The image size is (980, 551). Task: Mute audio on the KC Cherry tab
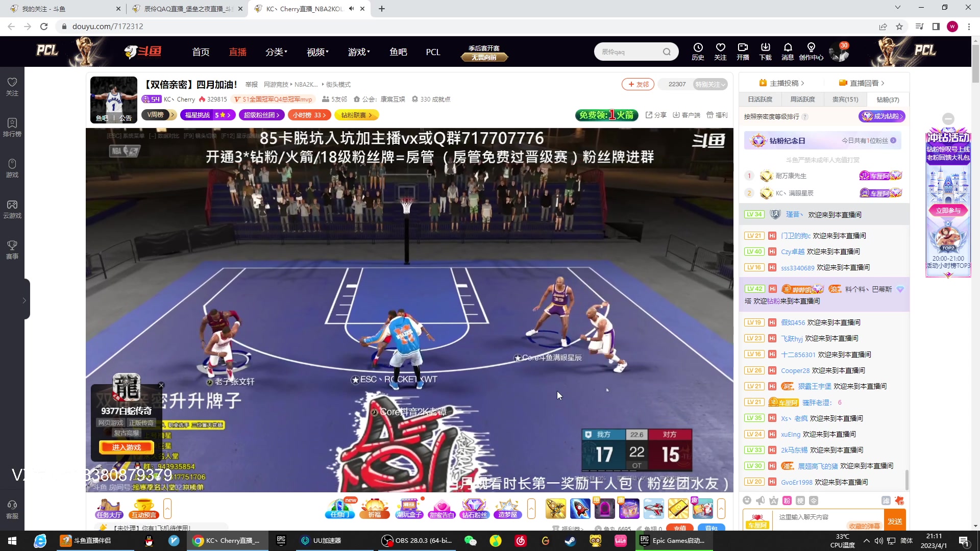(x=351, y=9)
